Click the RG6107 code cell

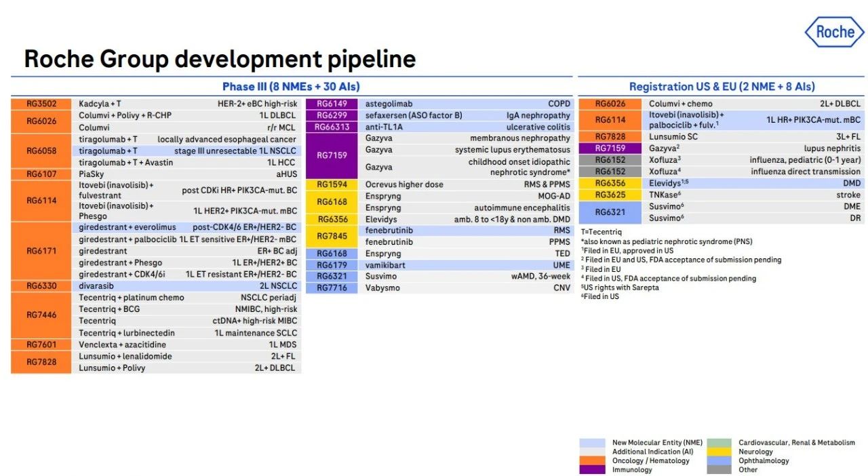click(x=41, y=174)
